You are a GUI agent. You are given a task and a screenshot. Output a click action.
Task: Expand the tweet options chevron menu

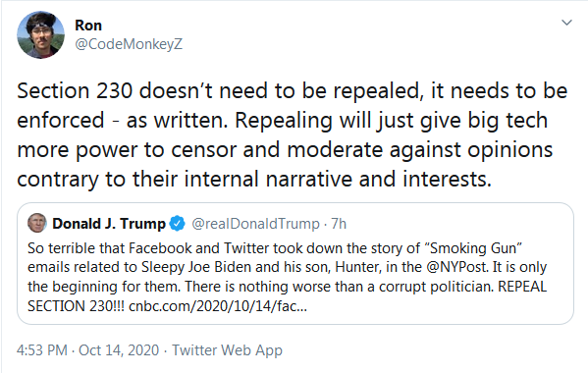(x=566, y=23)
